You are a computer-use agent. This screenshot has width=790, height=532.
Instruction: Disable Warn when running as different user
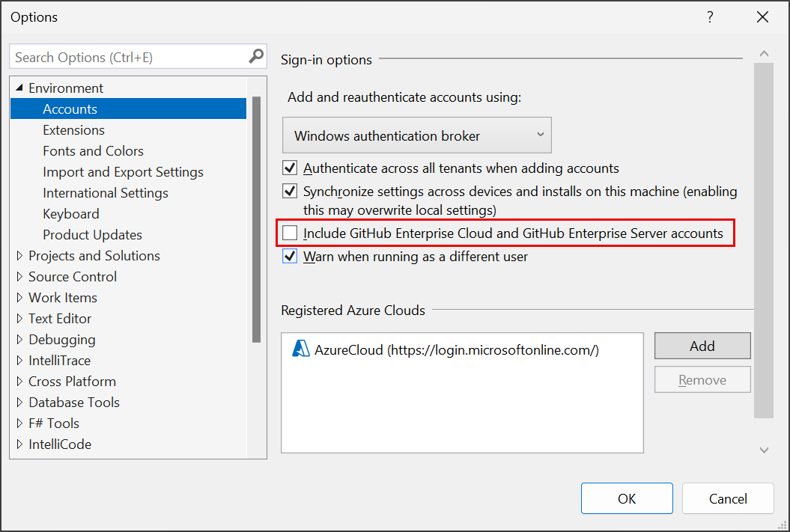[x=290, y=256]
